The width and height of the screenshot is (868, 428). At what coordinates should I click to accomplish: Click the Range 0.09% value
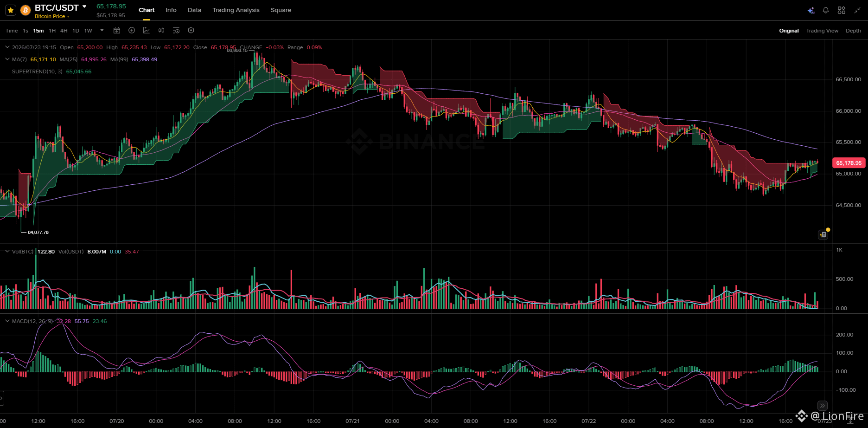pos(314,47)
